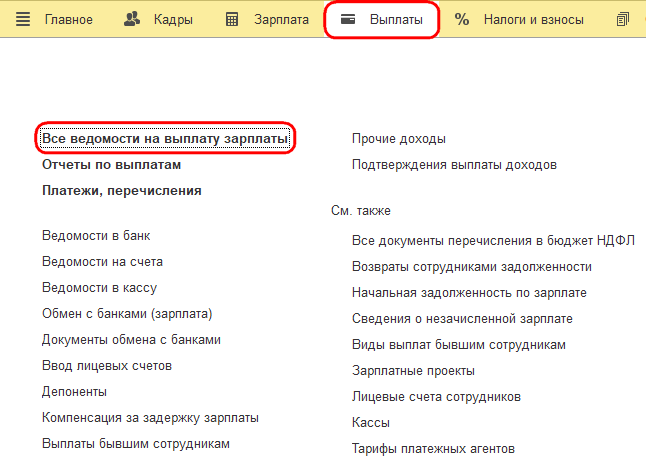Open Прочие доходы
Image resolution: width=646 pixels, height=470 pixels.
click(399, 139)
